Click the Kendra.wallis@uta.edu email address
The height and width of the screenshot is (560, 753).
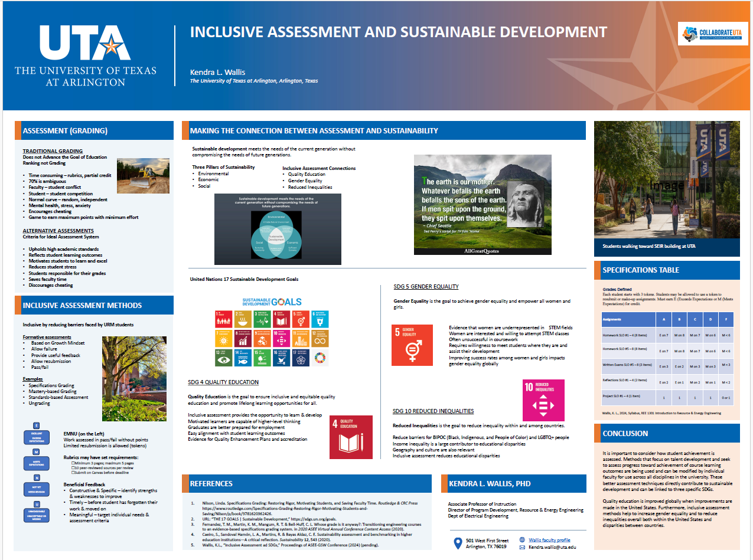[552, 548]
